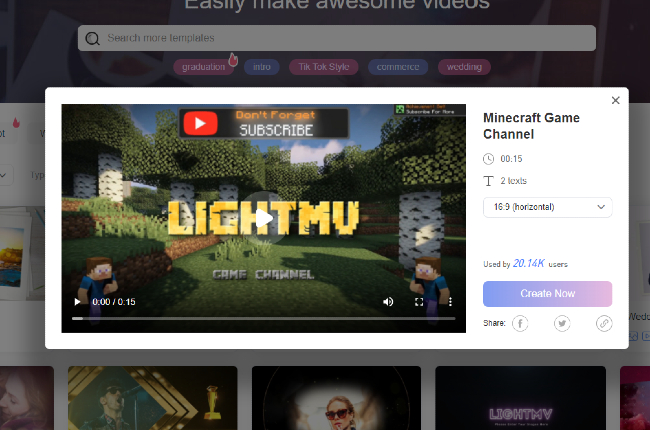The height and width of the screenshot is (430, 650).
Task: Open the video more options menu
Action: pyautogui.click(x=450, y=302)
